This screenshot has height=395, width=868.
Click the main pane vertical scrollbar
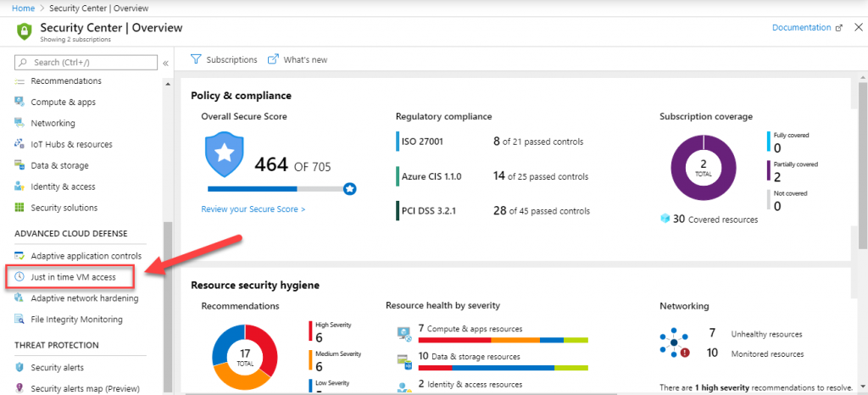coord(863,166)
